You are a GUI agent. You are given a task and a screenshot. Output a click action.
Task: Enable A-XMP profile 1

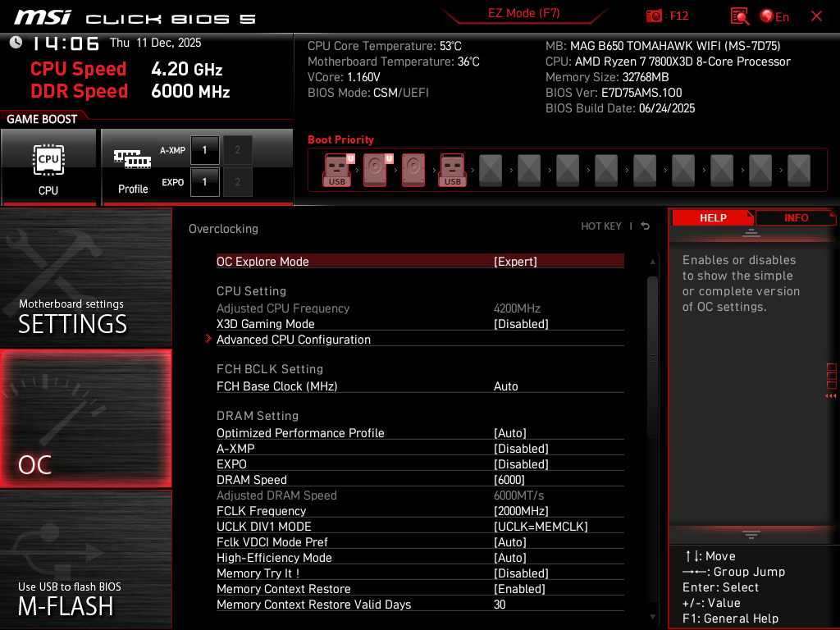point(204,150)
